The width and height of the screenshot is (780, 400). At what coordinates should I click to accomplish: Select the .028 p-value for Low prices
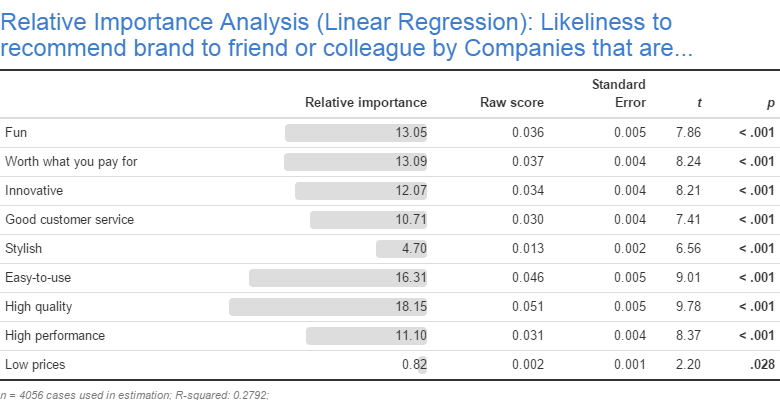click(763, 364)
